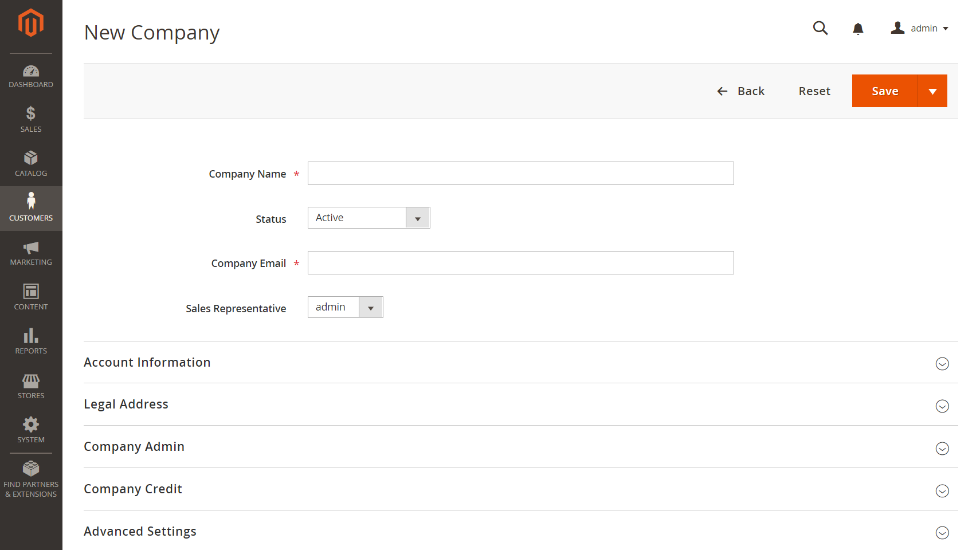Viewport: 980px width, 550px height.
Task: Click inside the Company Name field
Action: coord(520,173)
